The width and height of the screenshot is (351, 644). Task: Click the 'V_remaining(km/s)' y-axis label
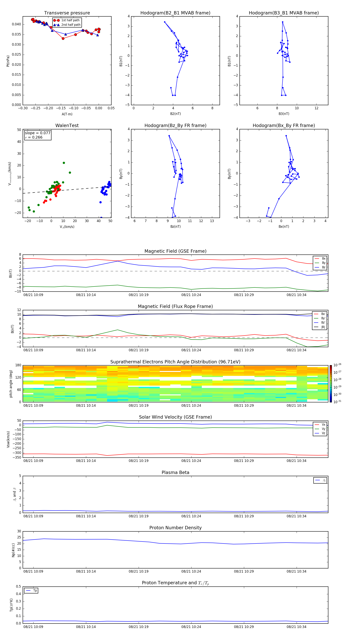click(x=10, y=173)
